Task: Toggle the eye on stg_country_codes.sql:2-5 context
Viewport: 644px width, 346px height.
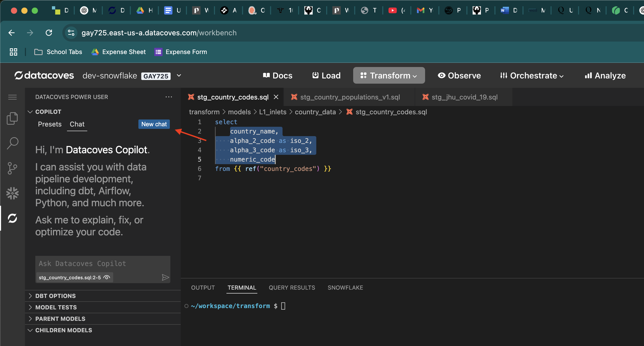Action: coord(107,277)
